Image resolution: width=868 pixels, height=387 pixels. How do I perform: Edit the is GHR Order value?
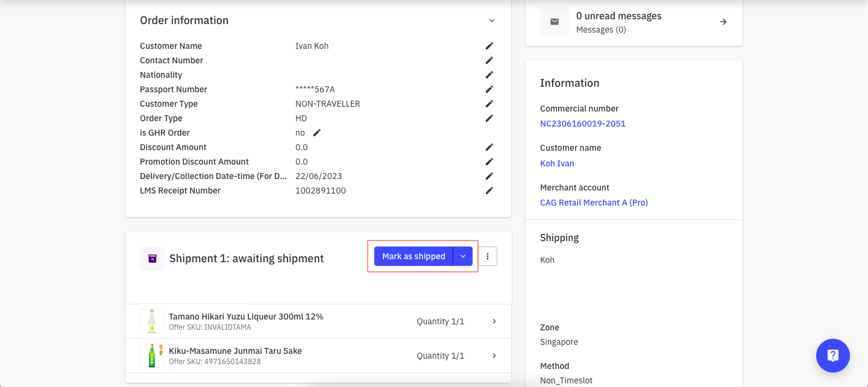[317, 133]
